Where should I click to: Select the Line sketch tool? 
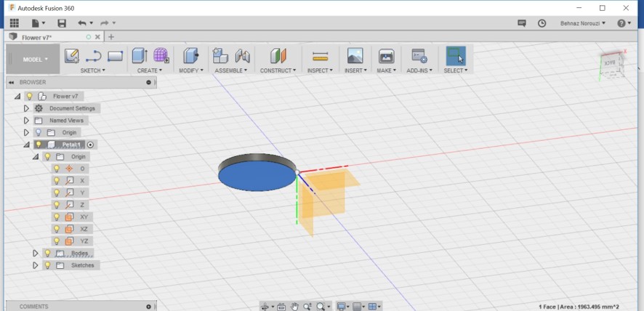click(x=94, y=56)
